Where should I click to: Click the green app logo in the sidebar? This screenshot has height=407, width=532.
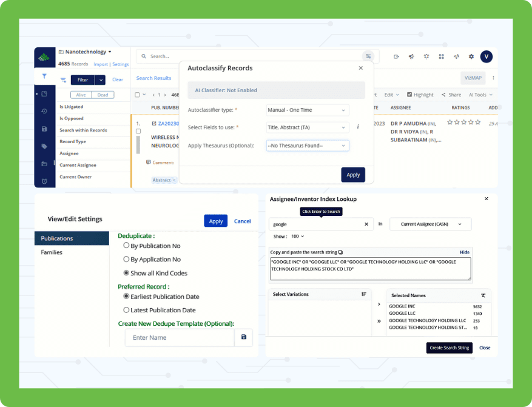pyautogui.click(x=44, y=57)
